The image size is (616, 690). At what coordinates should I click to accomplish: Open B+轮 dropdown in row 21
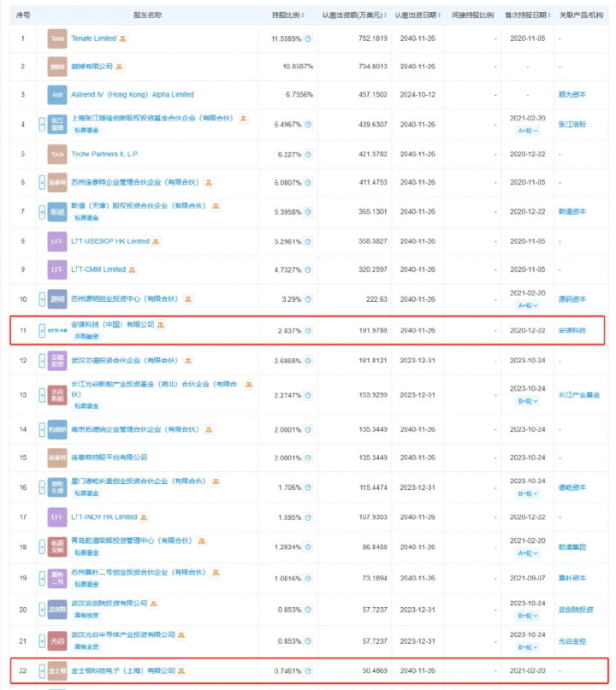528,647
